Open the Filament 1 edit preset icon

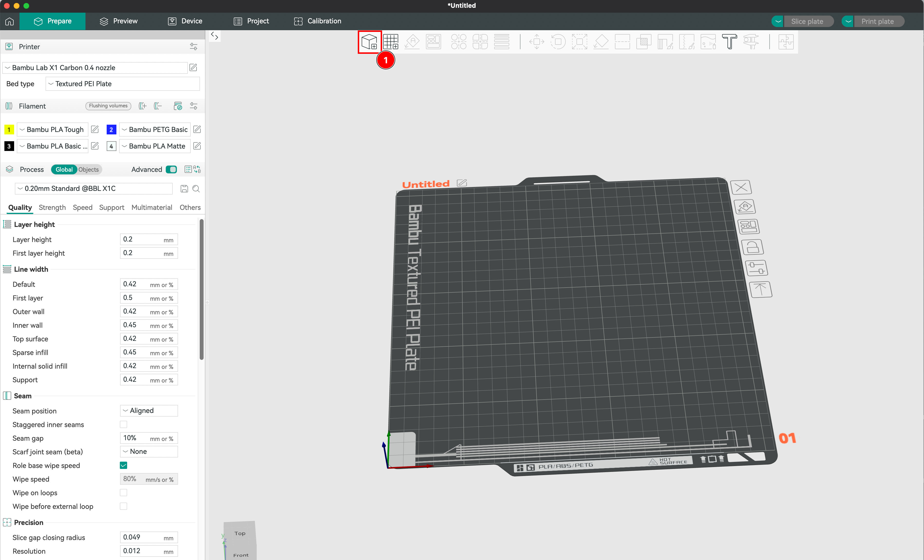pos(95,129)
